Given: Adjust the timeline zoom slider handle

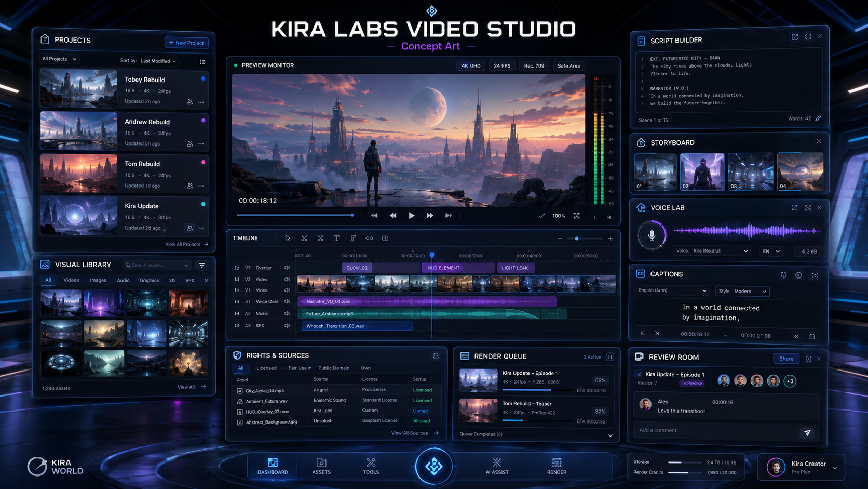Looking at the screenshot, I should coord(577,239).
